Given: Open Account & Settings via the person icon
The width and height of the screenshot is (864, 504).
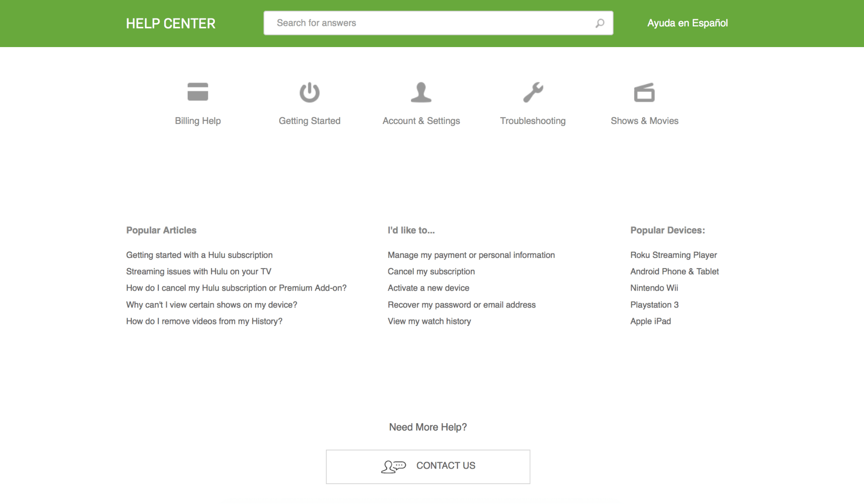Looking at the screenshot, I should tap(421, 92).
